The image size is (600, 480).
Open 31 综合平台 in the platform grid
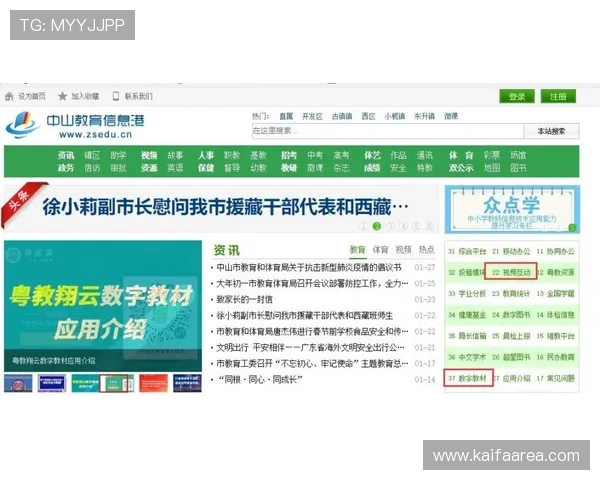tap(467, 251)
